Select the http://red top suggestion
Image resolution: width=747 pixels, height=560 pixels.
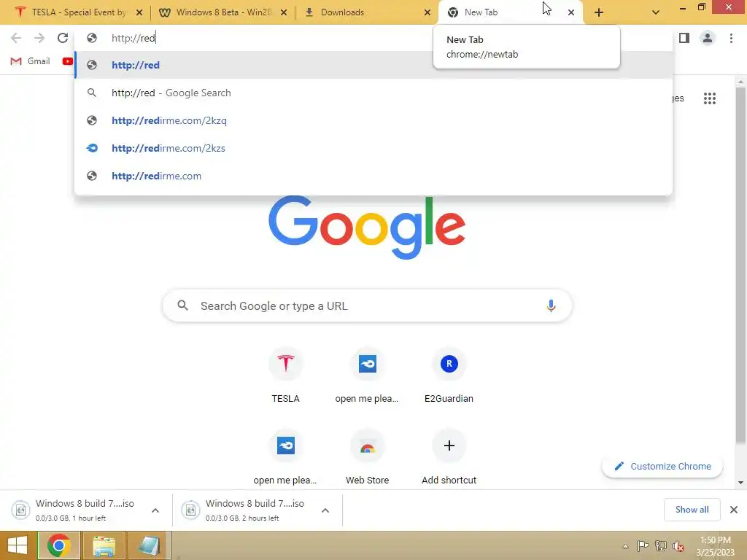click(374, 65)
